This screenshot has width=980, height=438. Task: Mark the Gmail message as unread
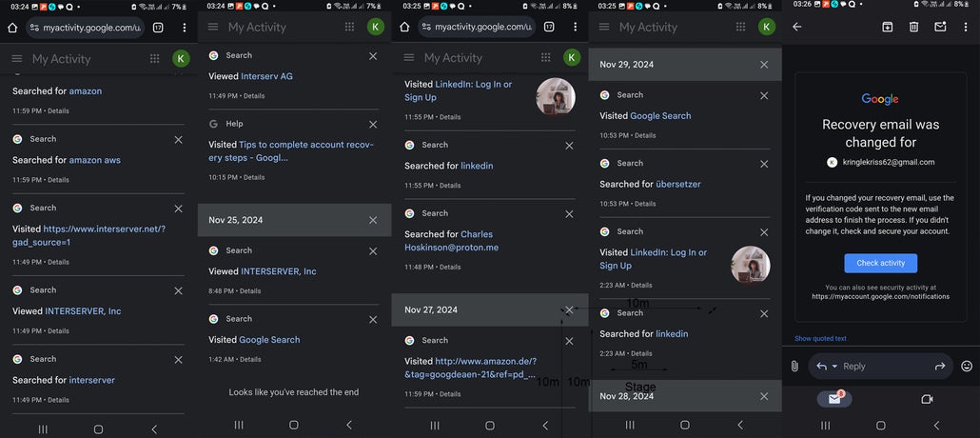coord(940,27)
